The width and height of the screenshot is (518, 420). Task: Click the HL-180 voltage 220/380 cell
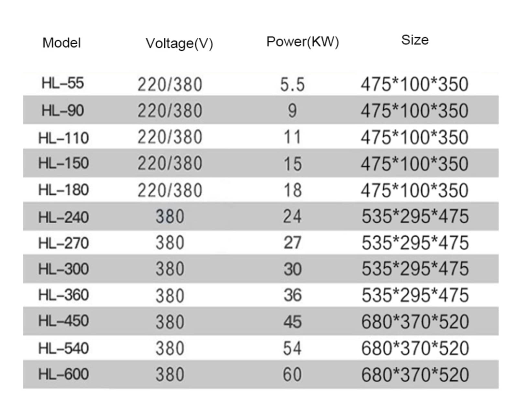170,190
